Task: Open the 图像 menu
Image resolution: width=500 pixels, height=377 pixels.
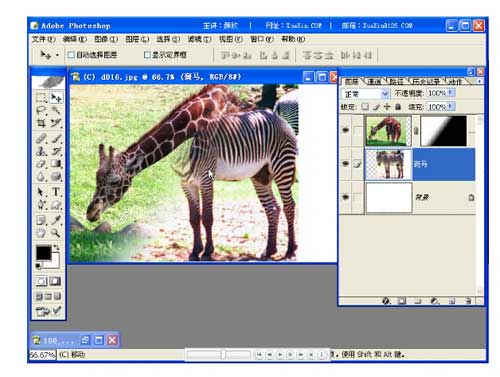Action: [106, 39]
